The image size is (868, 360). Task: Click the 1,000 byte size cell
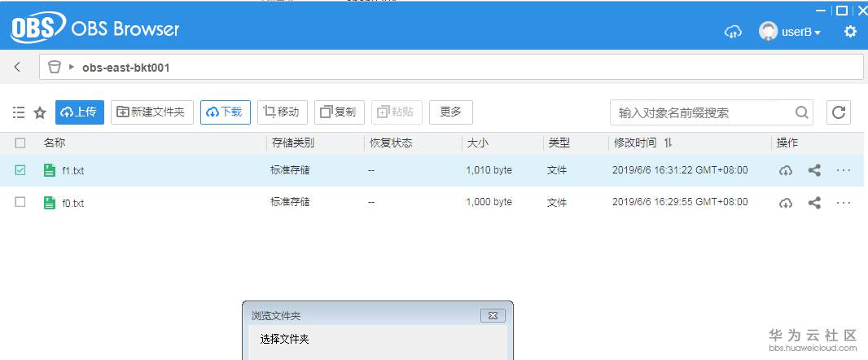pyautogui.click(x=489, y=202)
